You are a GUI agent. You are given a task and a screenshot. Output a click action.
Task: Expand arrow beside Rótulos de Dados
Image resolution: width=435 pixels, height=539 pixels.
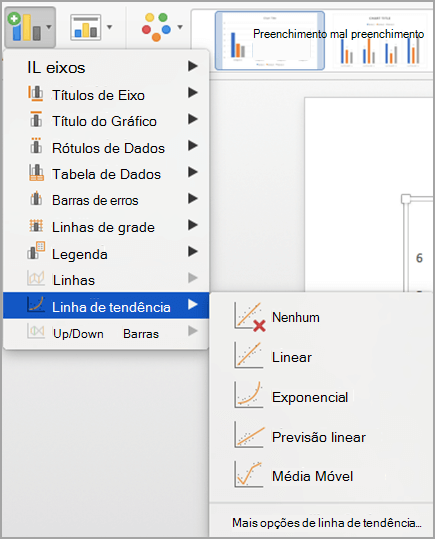tap(193, 146)
